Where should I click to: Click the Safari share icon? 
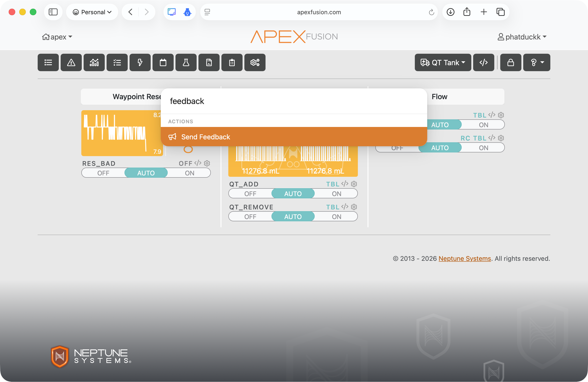[x=467, y=12]
